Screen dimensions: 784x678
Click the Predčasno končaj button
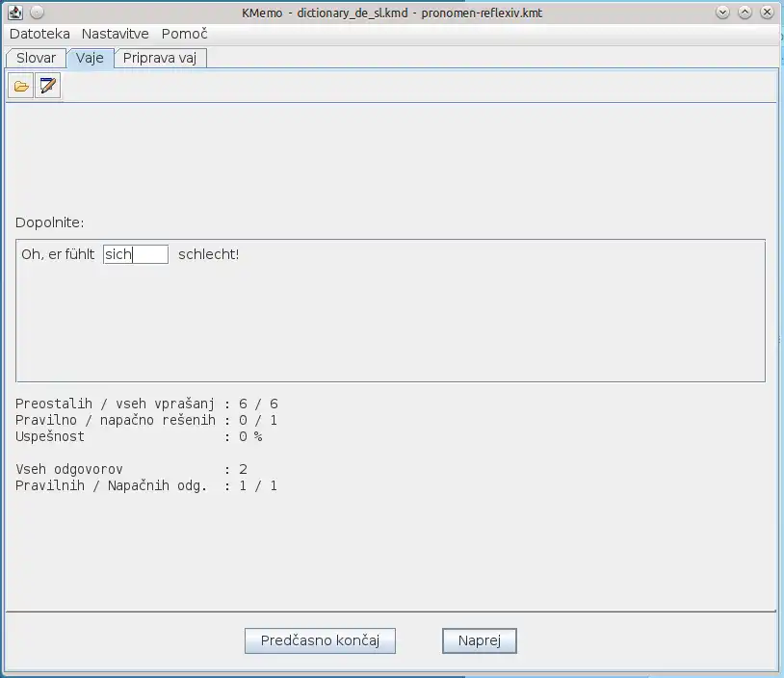tap(320, 640)
